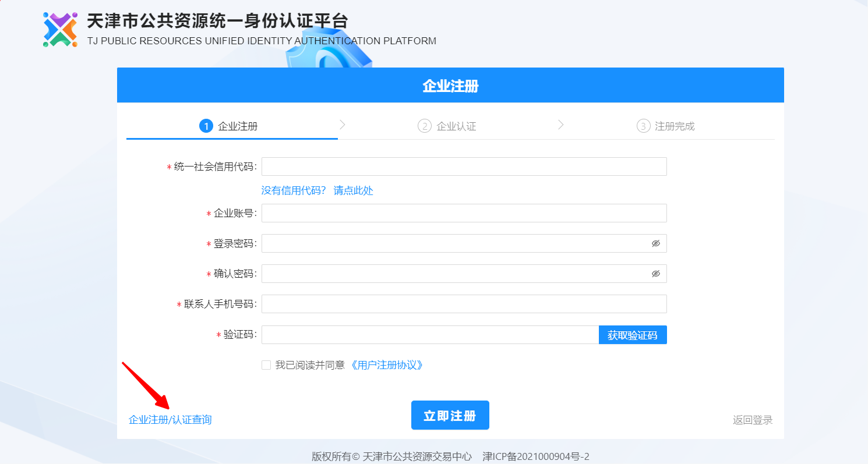Click the 联系人手机号码 input field
The image size is (868, 464).
(463, 303)
